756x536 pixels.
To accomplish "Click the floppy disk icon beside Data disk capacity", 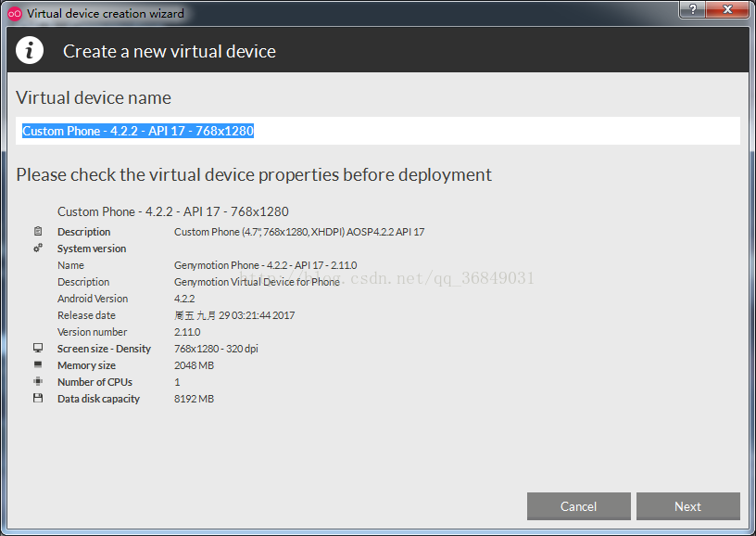I will click(38, 398).
